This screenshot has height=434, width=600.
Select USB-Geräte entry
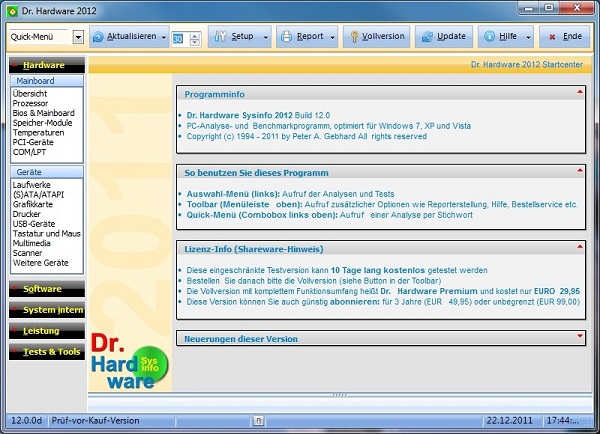[34, 224]
